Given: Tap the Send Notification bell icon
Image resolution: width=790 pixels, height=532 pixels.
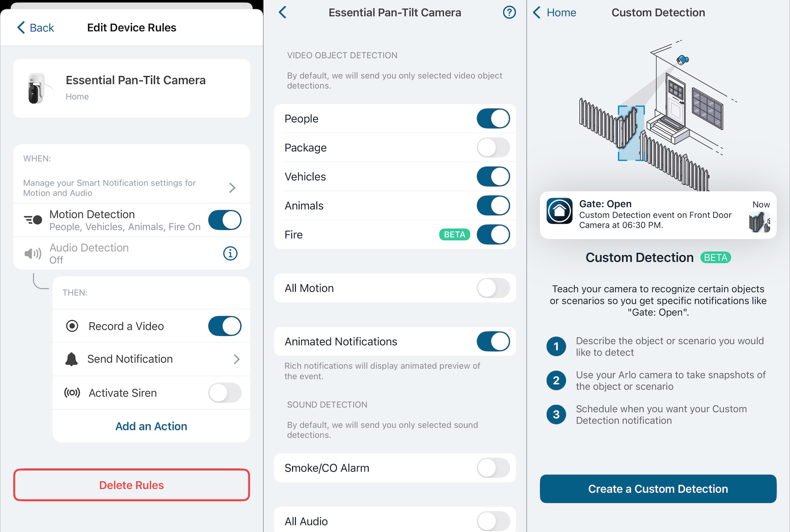Looking at the screenshot, I should [x=72, y=359].
